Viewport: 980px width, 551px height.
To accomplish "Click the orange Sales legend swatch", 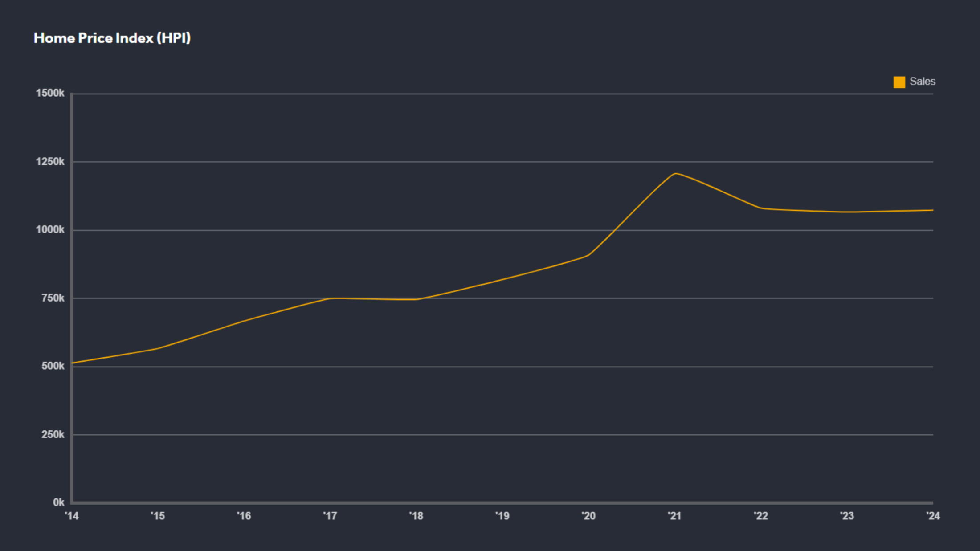I will (899, 82).
